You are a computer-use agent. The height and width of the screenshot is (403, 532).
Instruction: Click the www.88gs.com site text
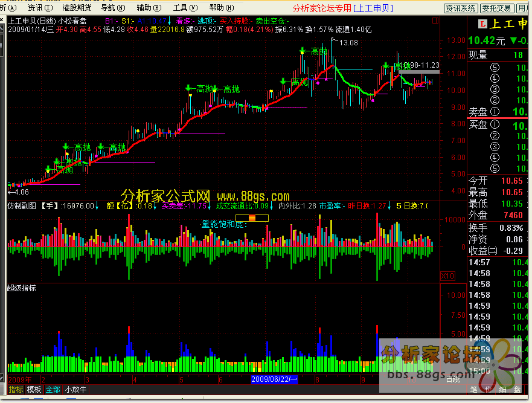(253, 196)
